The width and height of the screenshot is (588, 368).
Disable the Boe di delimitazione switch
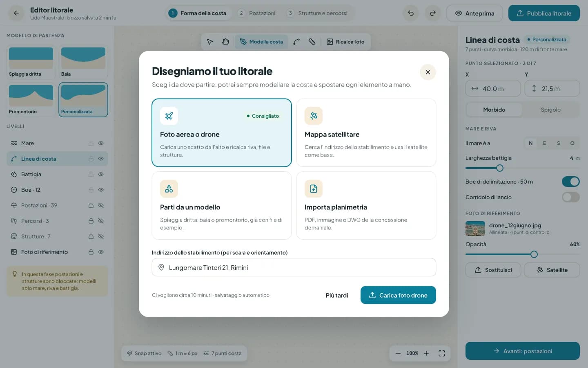click(571, 182)
